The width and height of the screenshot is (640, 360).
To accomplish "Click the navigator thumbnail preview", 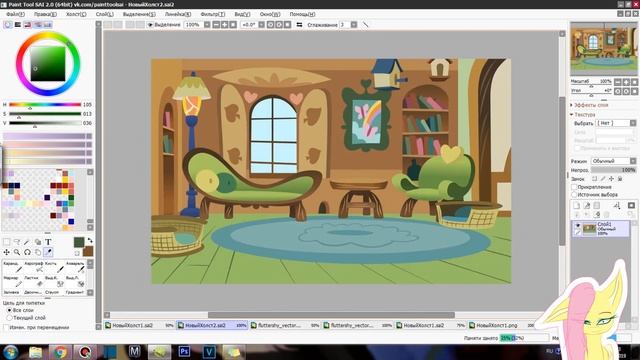I will pos(603,49).
